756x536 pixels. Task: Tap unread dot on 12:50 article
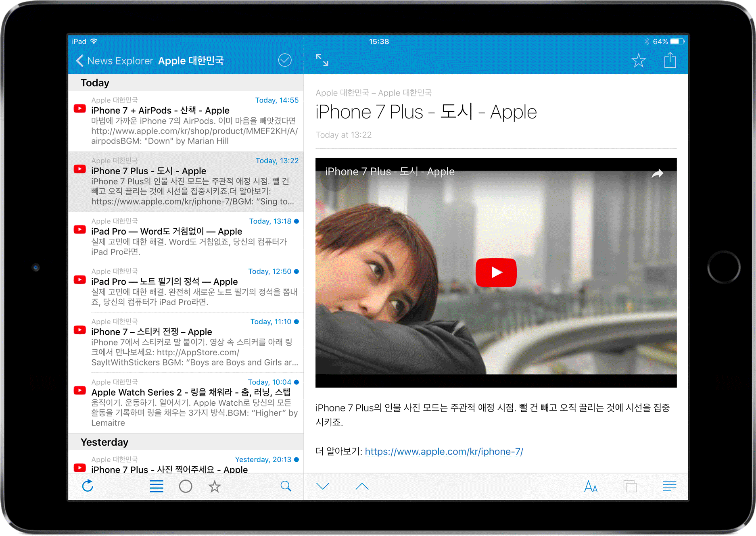point(297,271)
